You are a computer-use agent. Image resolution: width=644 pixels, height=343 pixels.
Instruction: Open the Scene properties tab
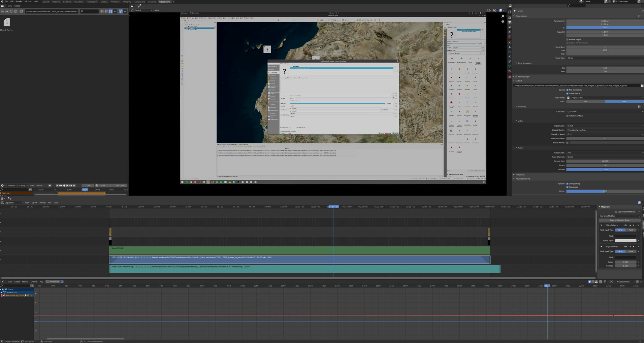(x=510, y=32)
